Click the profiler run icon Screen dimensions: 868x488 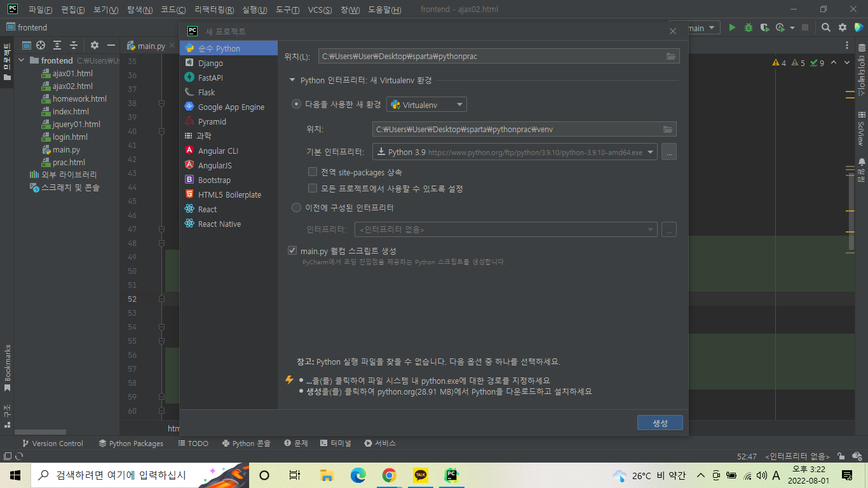781,27
